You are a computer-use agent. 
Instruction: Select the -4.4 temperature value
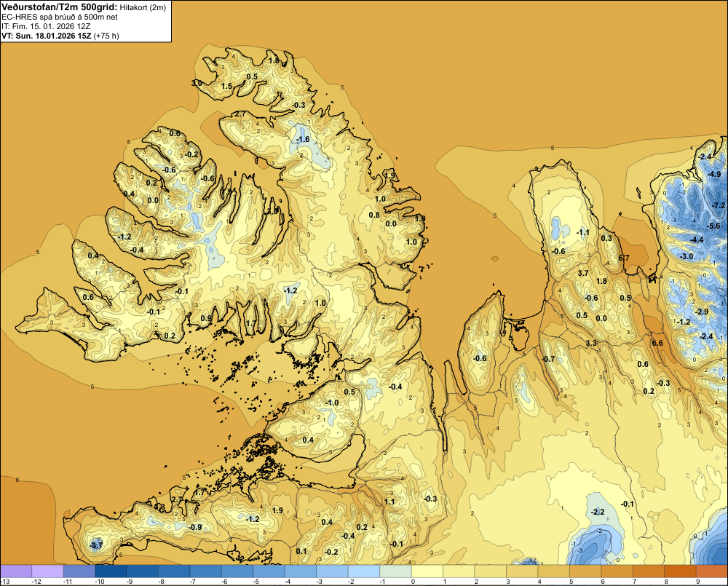click(x=697, y=239)
